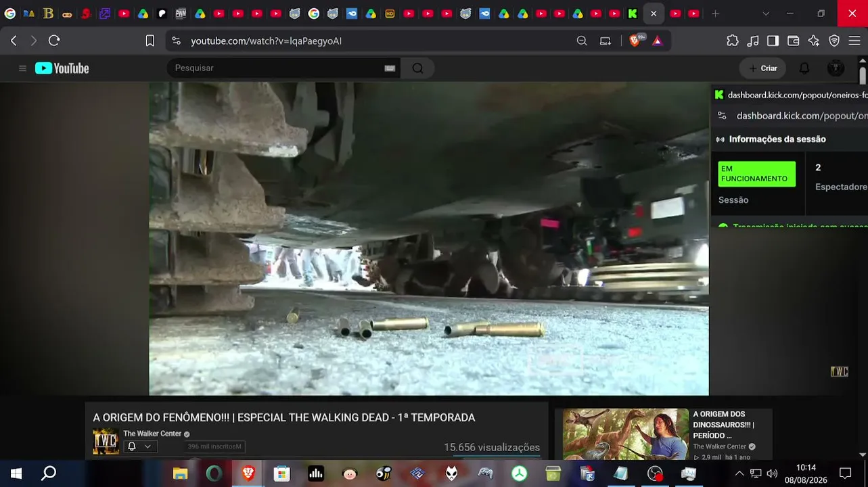868x487 pixels.
Task: Close the current active tab
Action: point(654,14)
